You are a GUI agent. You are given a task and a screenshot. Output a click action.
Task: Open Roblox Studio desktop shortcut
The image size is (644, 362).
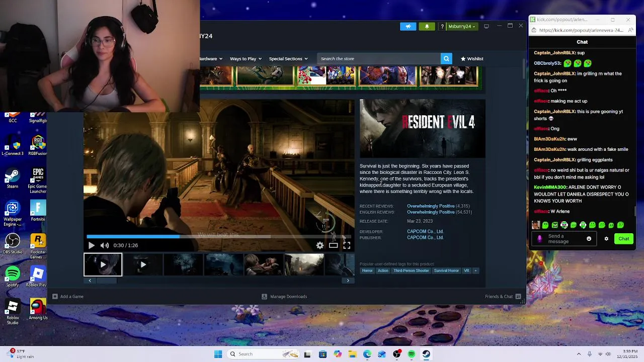pyautogui.click(x=13, y=312)
